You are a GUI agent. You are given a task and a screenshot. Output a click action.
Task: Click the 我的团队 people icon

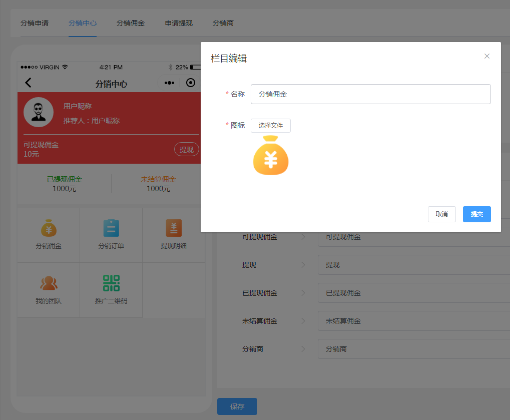point(49,283)
